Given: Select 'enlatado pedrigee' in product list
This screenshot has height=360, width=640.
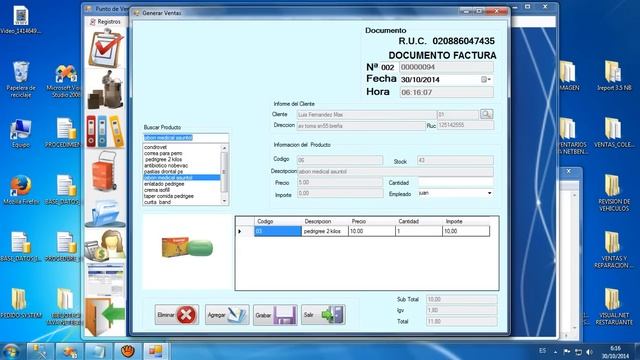Looking at the screenshot, I should pos(164,184).
